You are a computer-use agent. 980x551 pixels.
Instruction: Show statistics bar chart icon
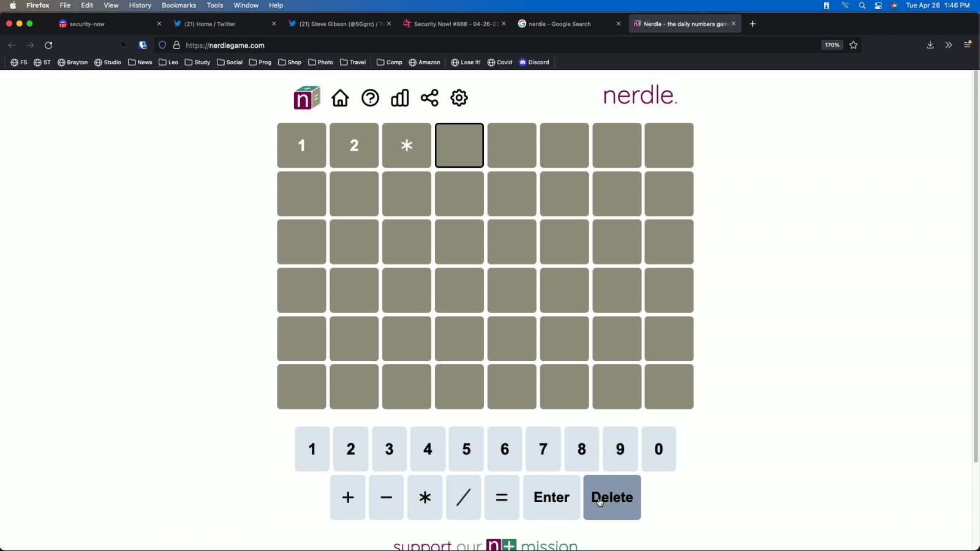click(400, 98)
